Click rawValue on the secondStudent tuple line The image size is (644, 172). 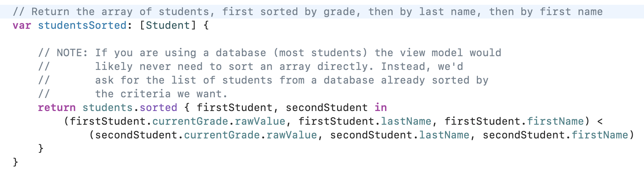[292, 135]
